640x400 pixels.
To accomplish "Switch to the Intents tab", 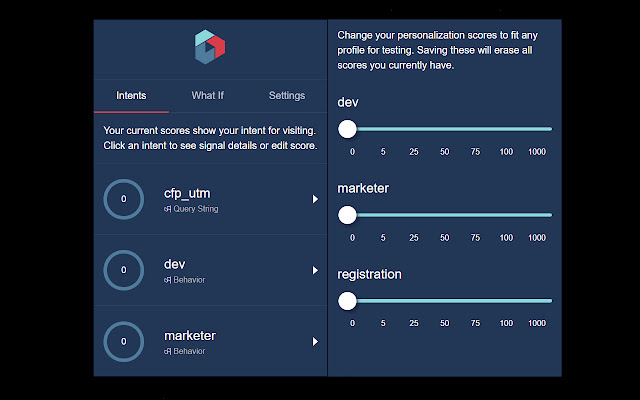I will coord(131,96).
